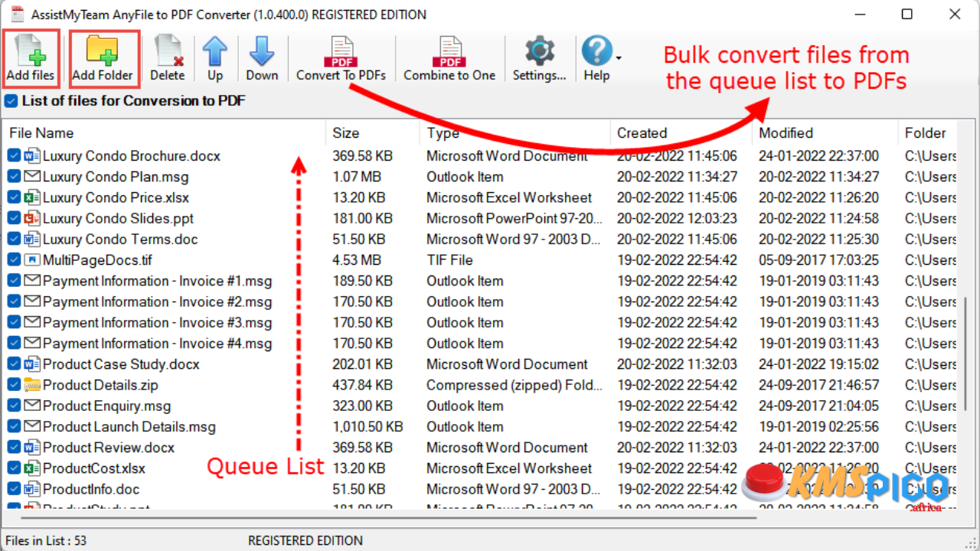Click REGISTERED EDITION status bar text

pyautogui.click(x=305, y=541)
